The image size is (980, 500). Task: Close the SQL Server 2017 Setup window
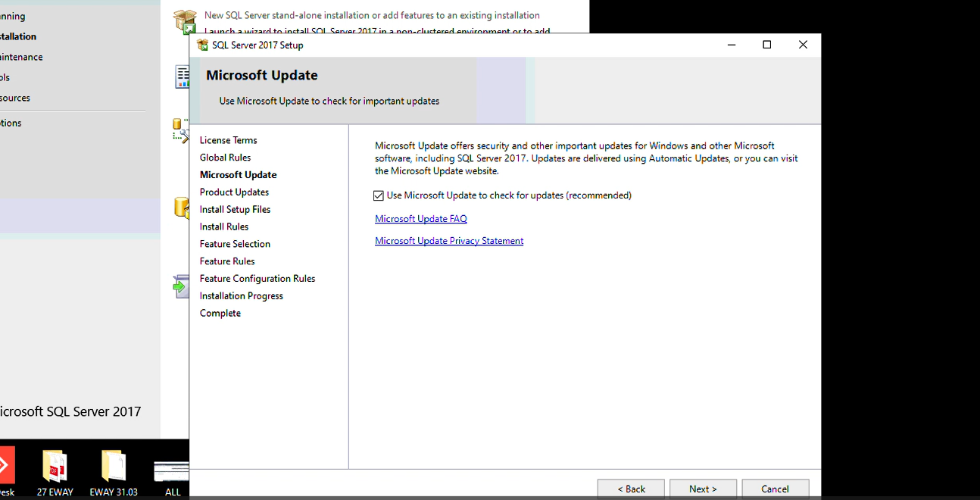[803, 45]
